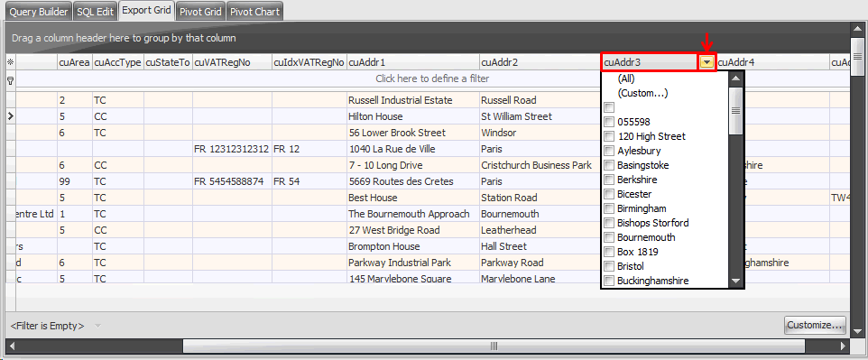This screenshot has width=868, height=360.
Task: Select cell 'The Bournemouth Approach'
Action: coord(413,214)
